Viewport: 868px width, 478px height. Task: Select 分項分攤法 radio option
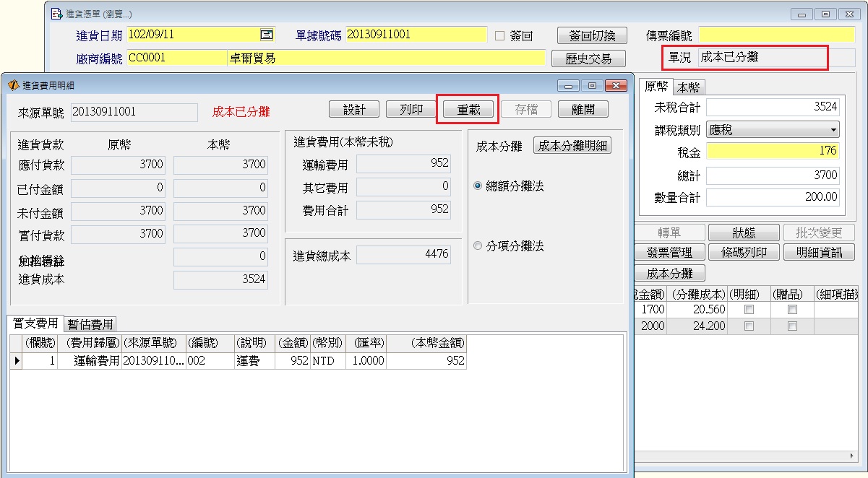[477, 246]
